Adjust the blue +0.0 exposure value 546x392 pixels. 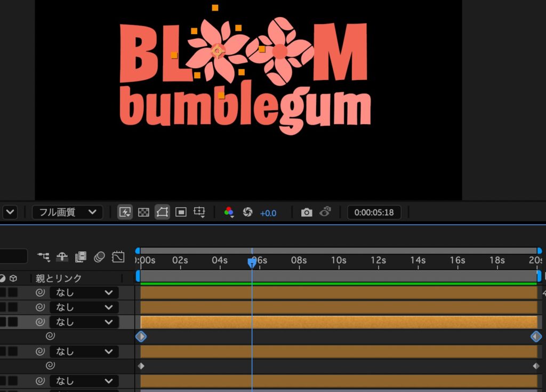pyautogui.click(x=268, y=213)
